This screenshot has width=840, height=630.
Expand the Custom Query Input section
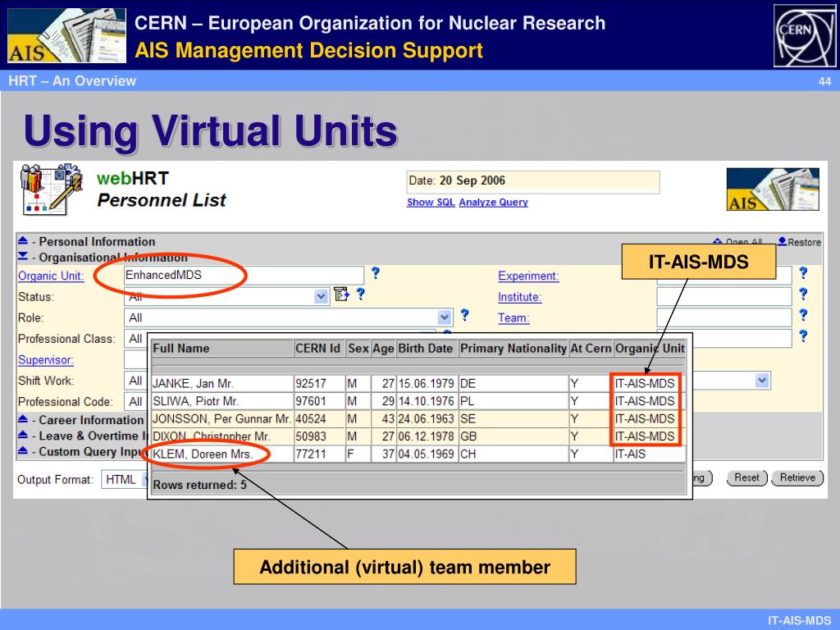[x=23, y=451]
